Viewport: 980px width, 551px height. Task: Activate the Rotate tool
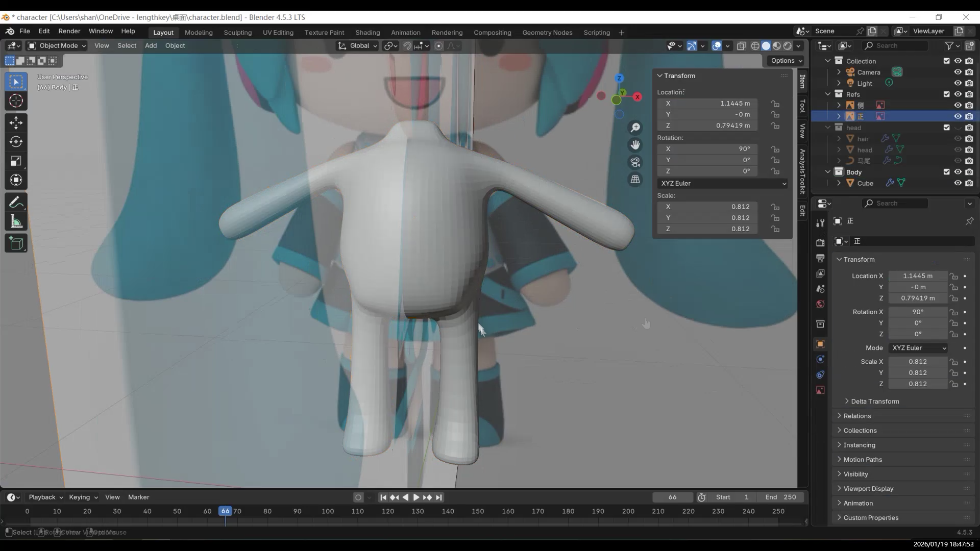16,142
